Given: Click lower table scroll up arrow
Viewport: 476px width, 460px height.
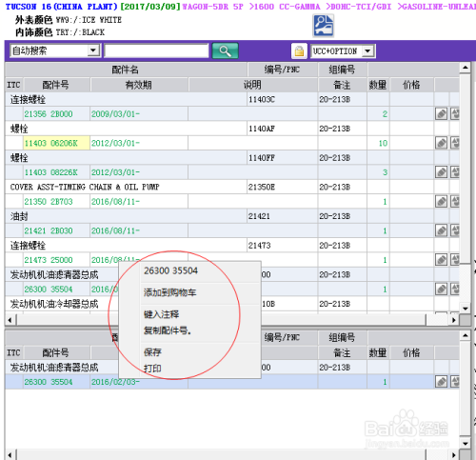Looking at the screenshot, I should click(466, 335).
